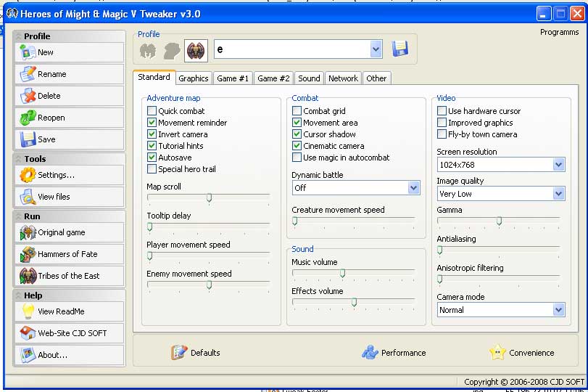Screen dimensions: 588x392
Task: Click the Original game icon
Action: (28, 232)
